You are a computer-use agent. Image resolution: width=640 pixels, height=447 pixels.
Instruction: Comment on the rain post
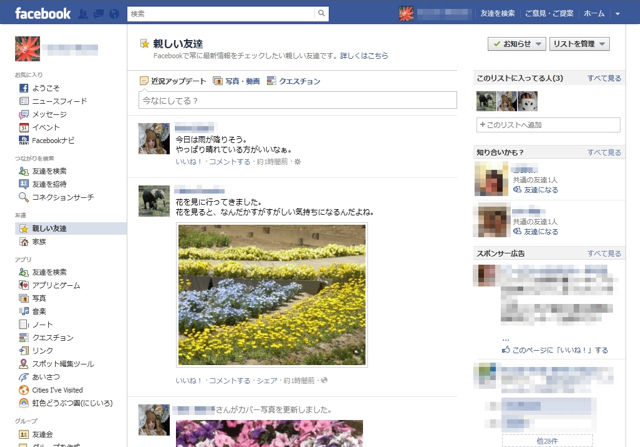pyautogui.click(x=230, y=162)
